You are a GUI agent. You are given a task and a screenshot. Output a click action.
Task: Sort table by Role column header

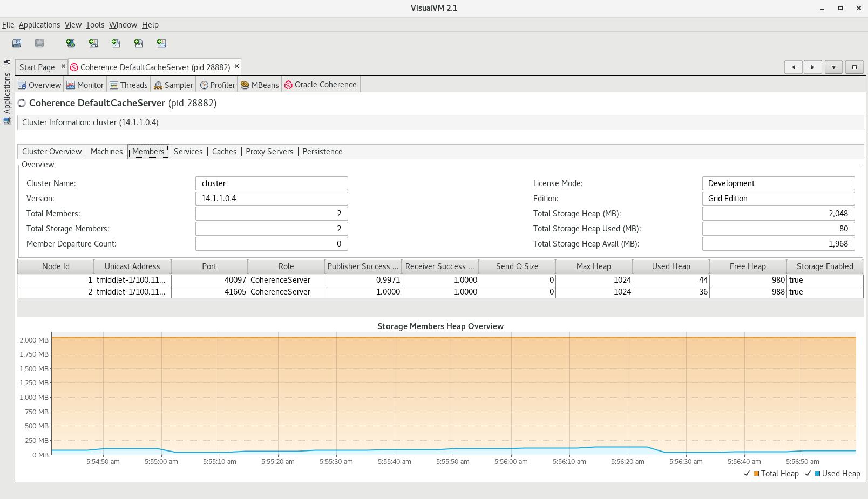pyautogui.click(x=286, y=266)
